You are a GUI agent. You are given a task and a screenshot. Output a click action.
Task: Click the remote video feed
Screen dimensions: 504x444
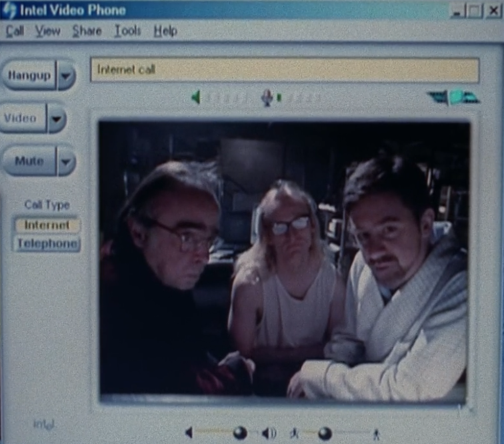(x=284, y=261)
